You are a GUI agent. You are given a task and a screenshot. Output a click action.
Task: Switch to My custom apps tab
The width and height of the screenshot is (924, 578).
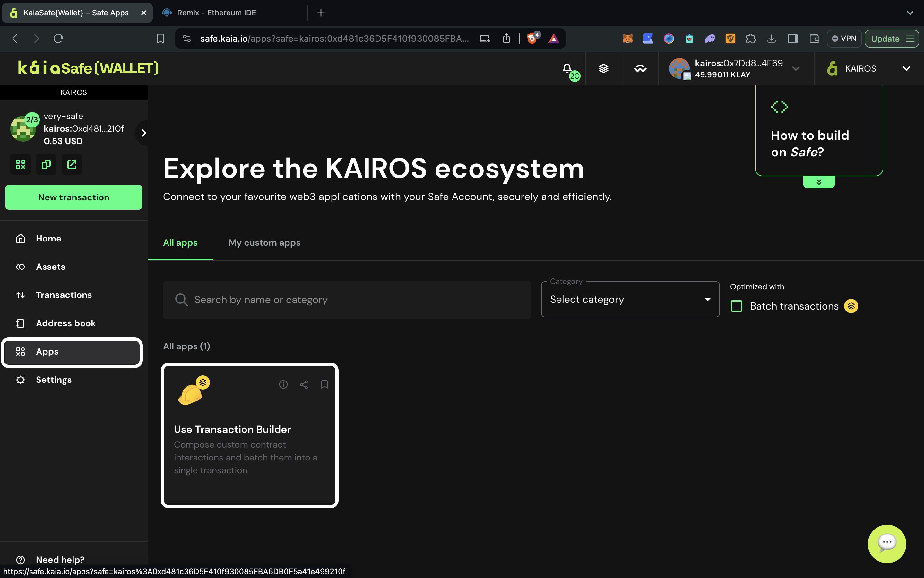pos(264,243)
